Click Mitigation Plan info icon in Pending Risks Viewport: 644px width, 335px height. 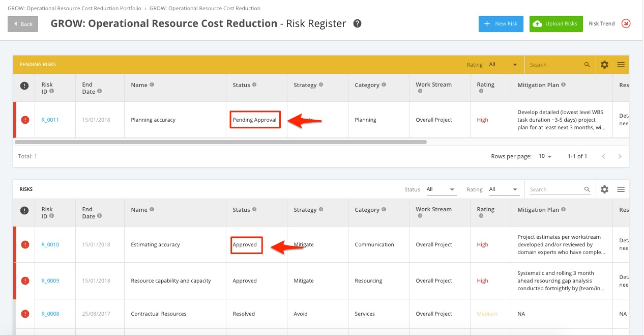click(x=563, y=85)
